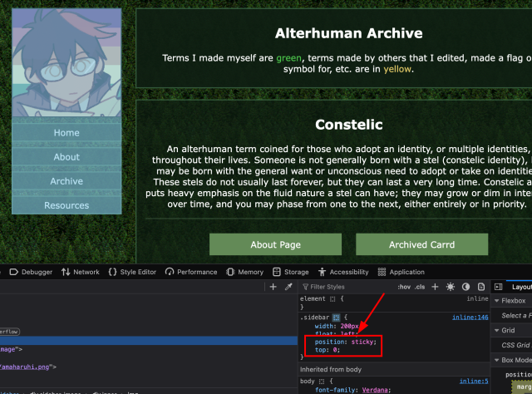532x394 pixels.
Task: Click grid highlighter icon beside .sidebar selector
Action: coord(337,317)
